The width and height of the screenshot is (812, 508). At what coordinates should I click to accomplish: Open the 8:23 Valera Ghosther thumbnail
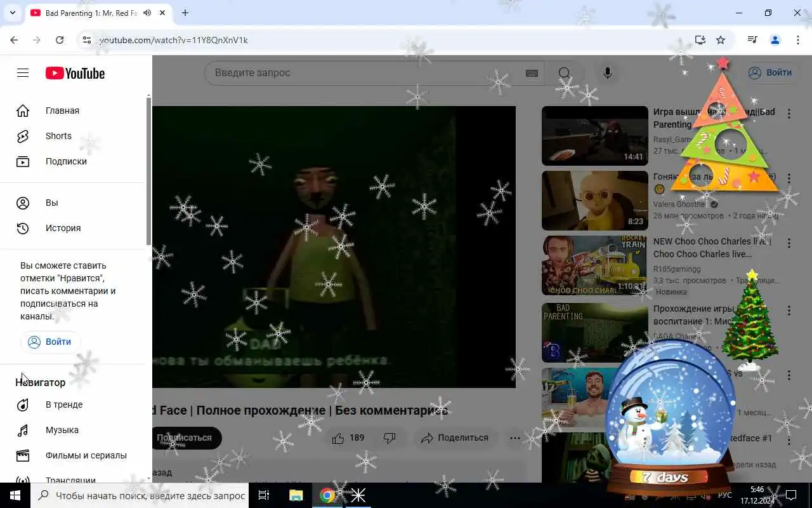tap(595, 201)
